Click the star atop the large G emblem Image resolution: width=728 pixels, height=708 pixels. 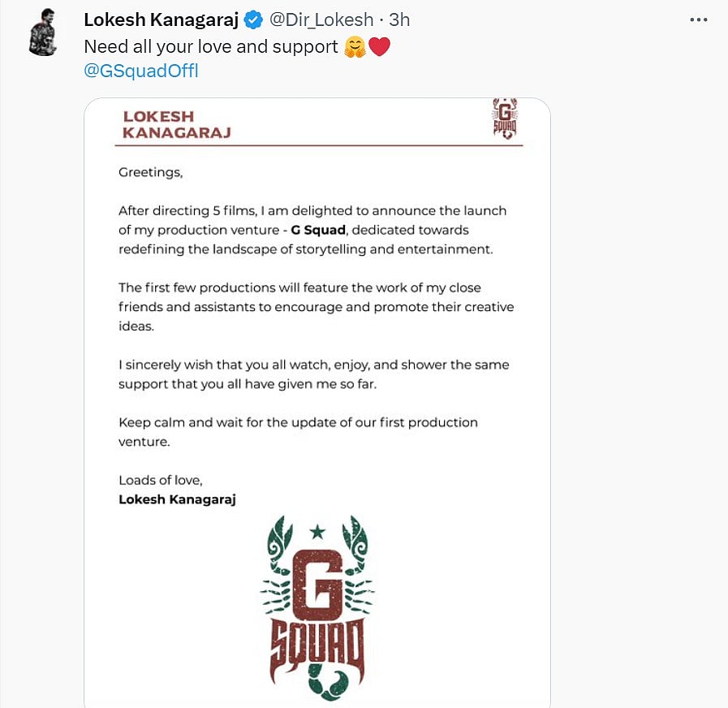[x=317, y=531]
